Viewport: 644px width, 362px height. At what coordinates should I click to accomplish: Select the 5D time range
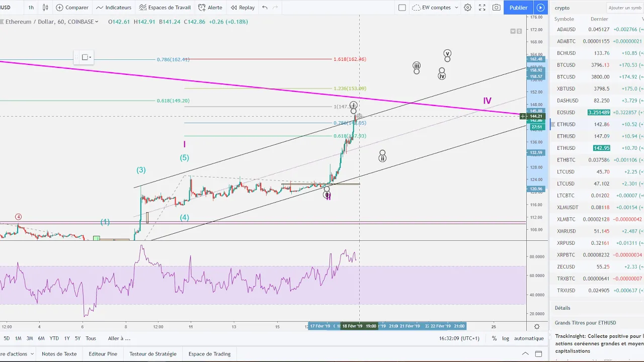pyautogui.click(x=6, y=338)
